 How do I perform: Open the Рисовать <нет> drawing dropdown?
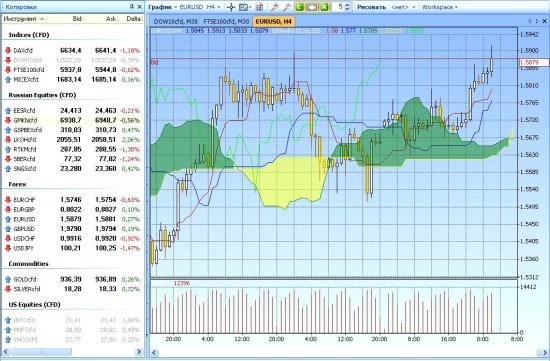point(386,7)
